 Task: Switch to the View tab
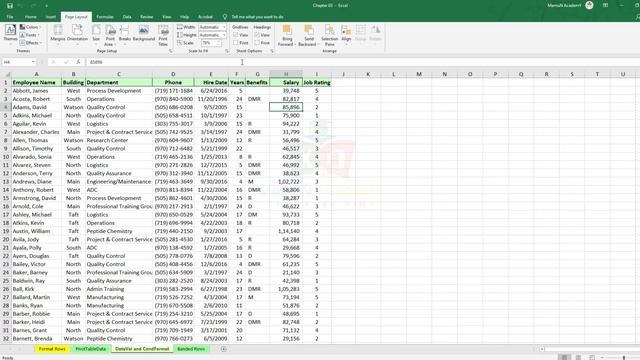(167, 17)
